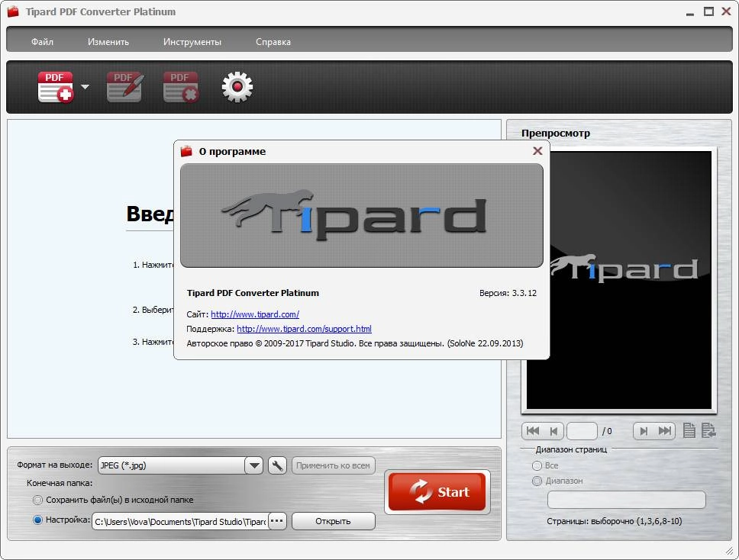Open the Справка menu
Screen dimensions: 739x560
coord(273,42)
